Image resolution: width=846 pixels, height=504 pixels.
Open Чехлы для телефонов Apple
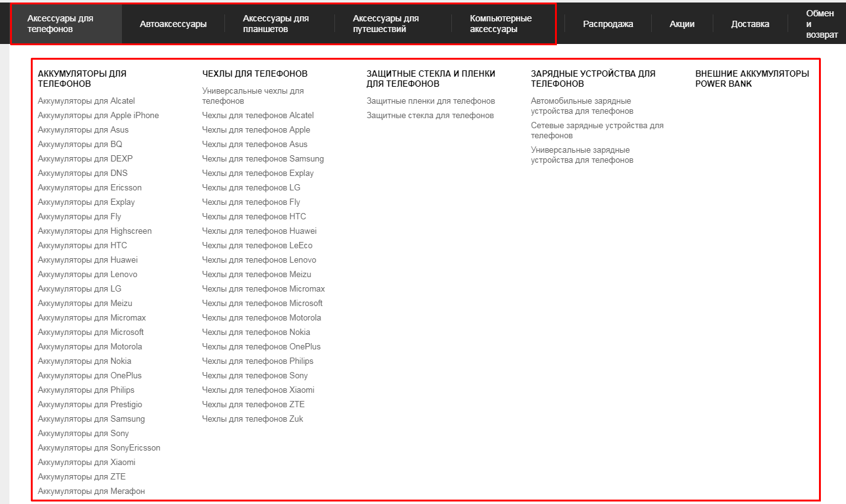pyautogui.click(x=256, y=129)
